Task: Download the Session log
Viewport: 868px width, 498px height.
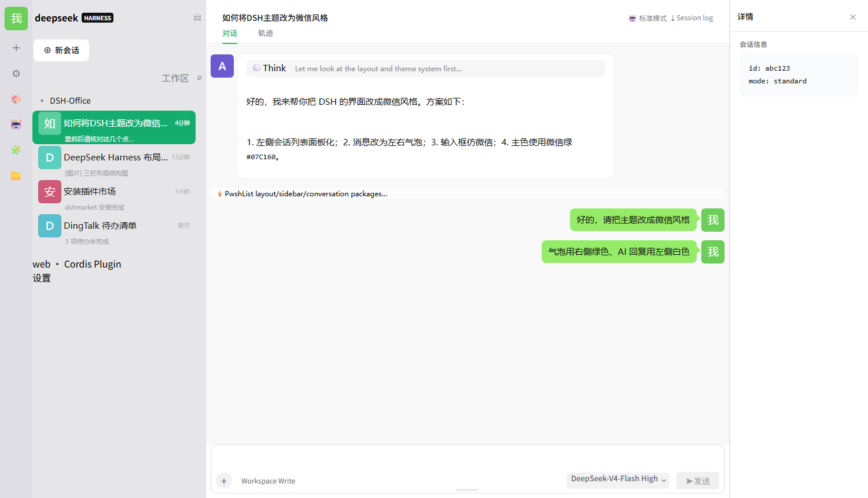Action: click(x=692, y=18)
